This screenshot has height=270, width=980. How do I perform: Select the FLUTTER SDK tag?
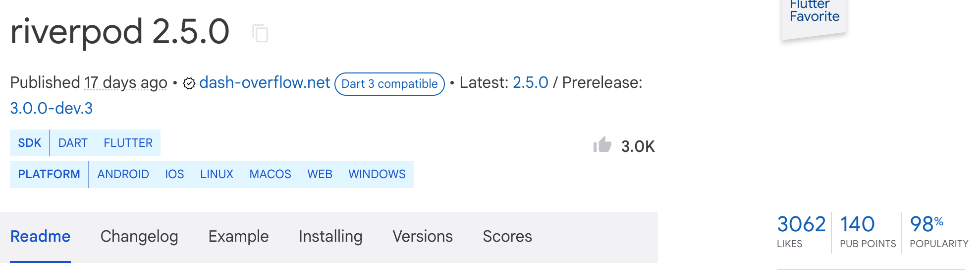pyautogui.click(x=128, y=143)
